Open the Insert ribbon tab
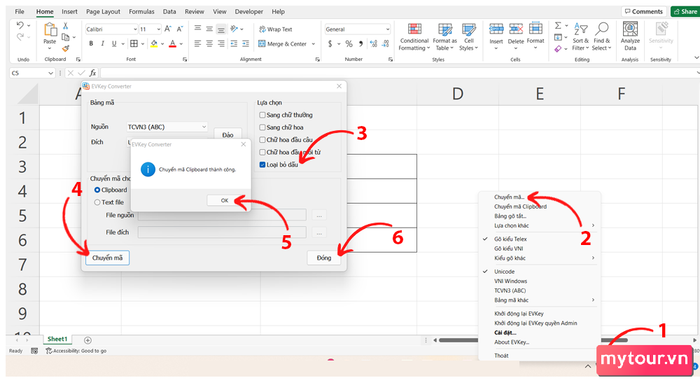Image resolution: width=700 pixels, height=385 pixels. click(69, 12)
